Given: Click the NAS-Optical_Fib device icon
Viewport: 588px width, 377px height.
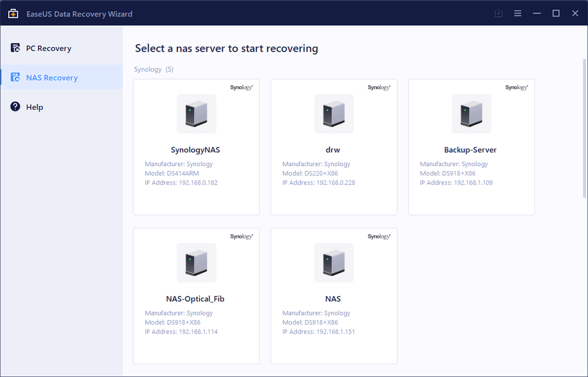Looking at the screenshot, I should click(x=196, y=262).
